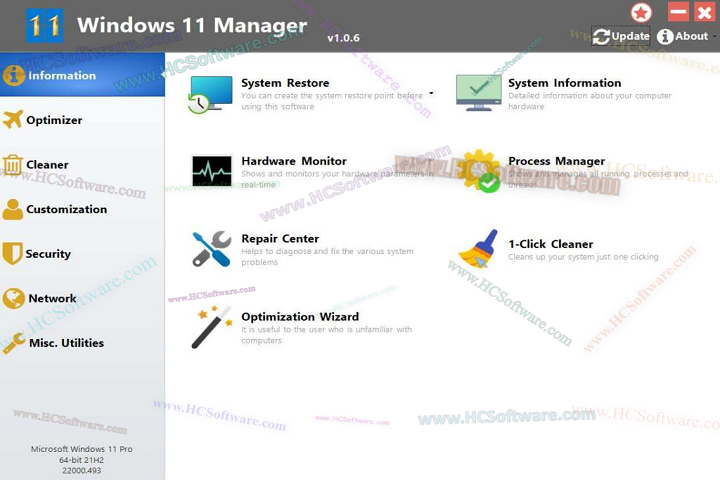The width and height of the screenshot is (720, 480).
Task: Click 'Microsoft Windows 11 Pro' text
Action: 82,449
